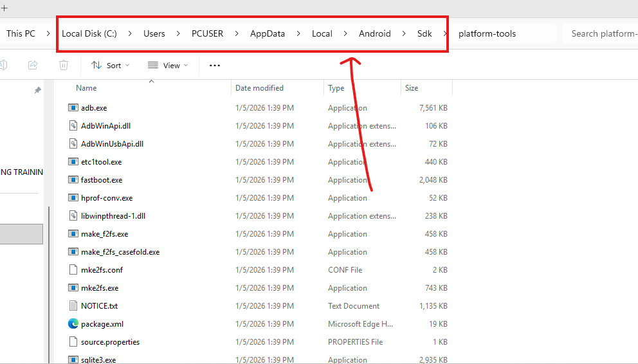Click the Share icon in the toolbar
This screenshot has height=364, width=638.
pyautogui.click(x=33, y=65)
